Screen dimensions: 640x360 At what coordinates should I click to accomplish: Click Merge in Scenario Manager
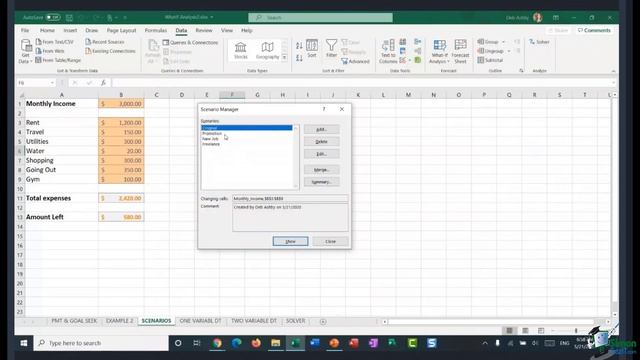click(322, 170)
